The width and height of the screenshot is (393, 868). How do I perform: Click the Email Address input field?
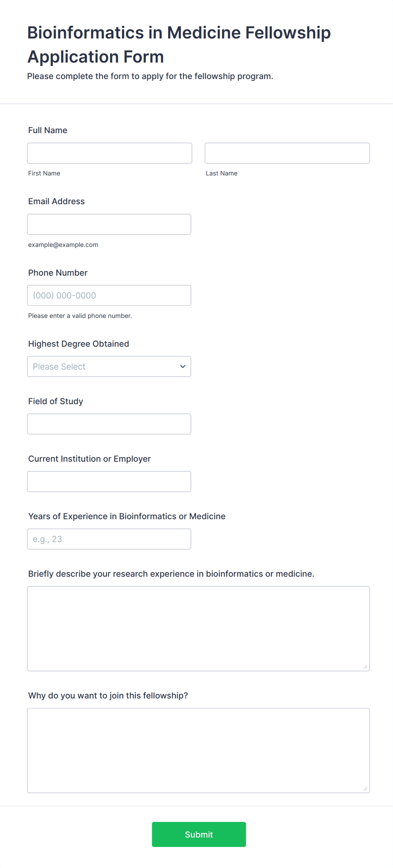coord(109,224)
